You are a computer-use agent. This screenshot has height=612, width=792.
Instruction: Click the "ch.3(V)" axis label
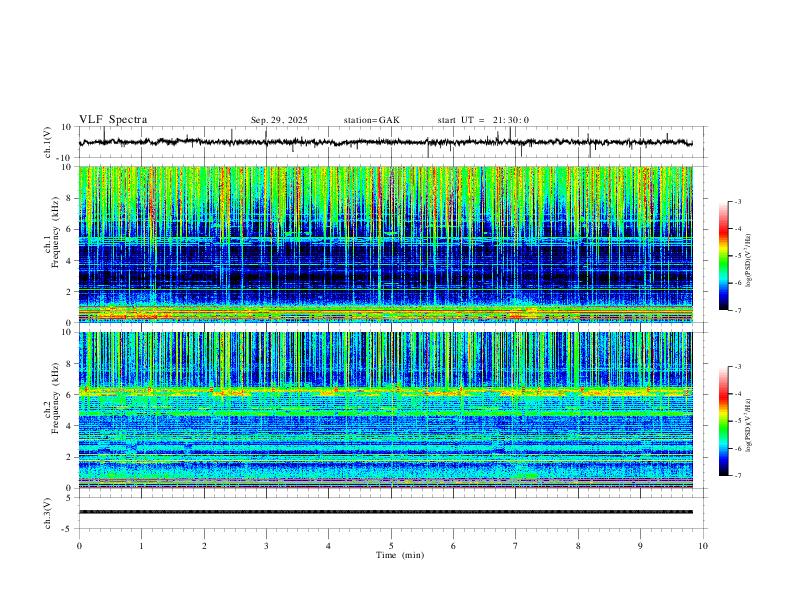48,513
